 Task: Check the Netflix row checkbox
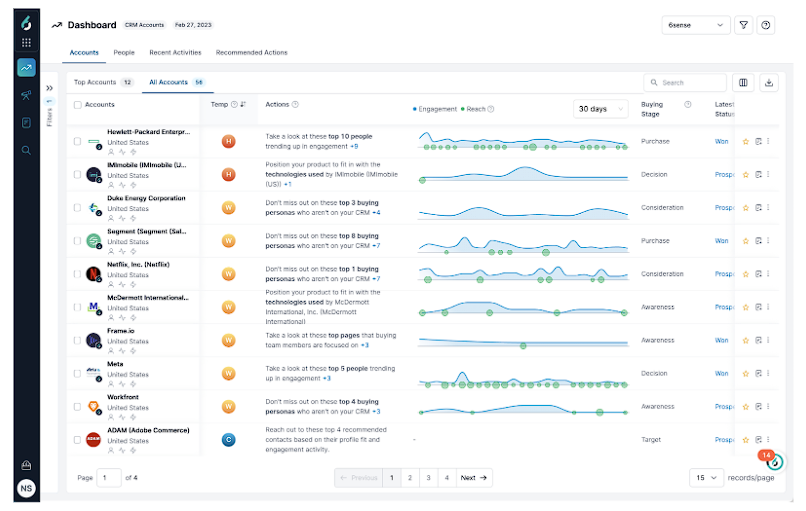pos(77,274)
